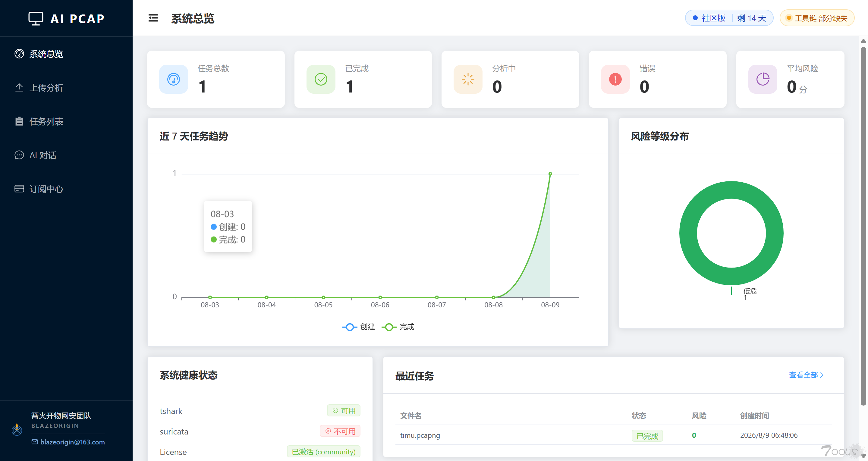Screen dimensions: 868x461
Task: Click the 系统健康状态 panel title
Action: tap(189, 375)
